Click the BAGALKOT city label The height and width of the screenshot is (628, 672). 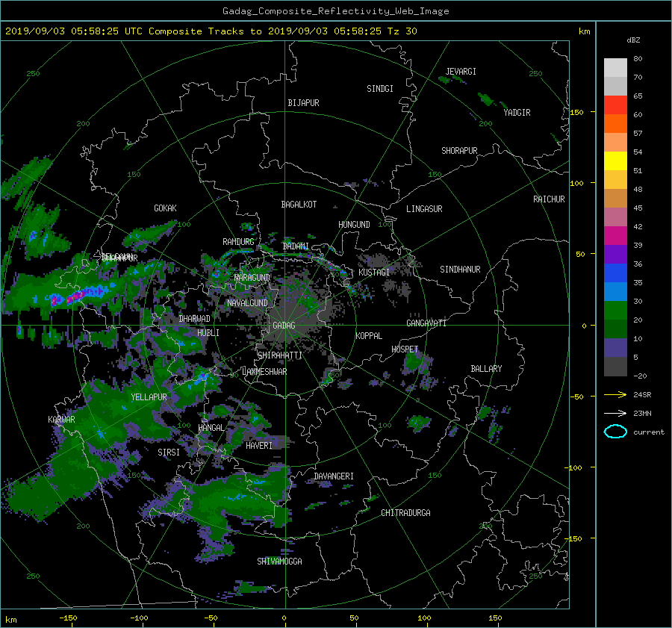pos(299,205)
